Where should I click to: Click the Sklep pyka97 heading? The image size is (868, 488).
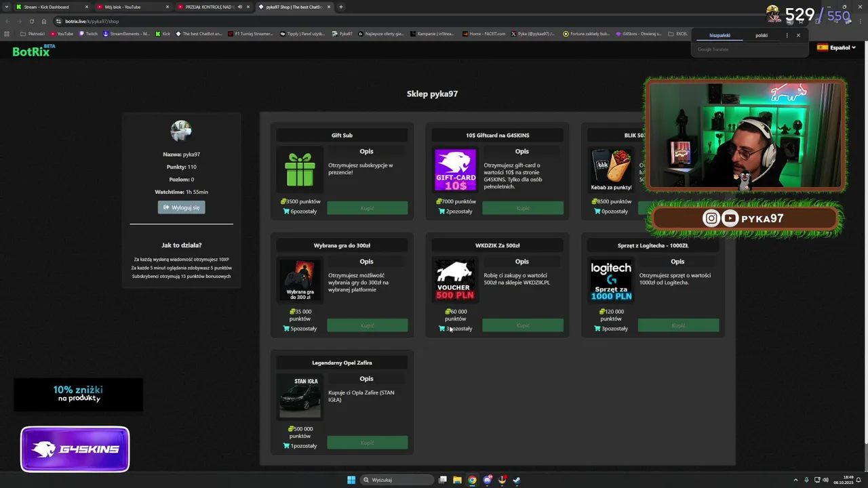[432, 94]
